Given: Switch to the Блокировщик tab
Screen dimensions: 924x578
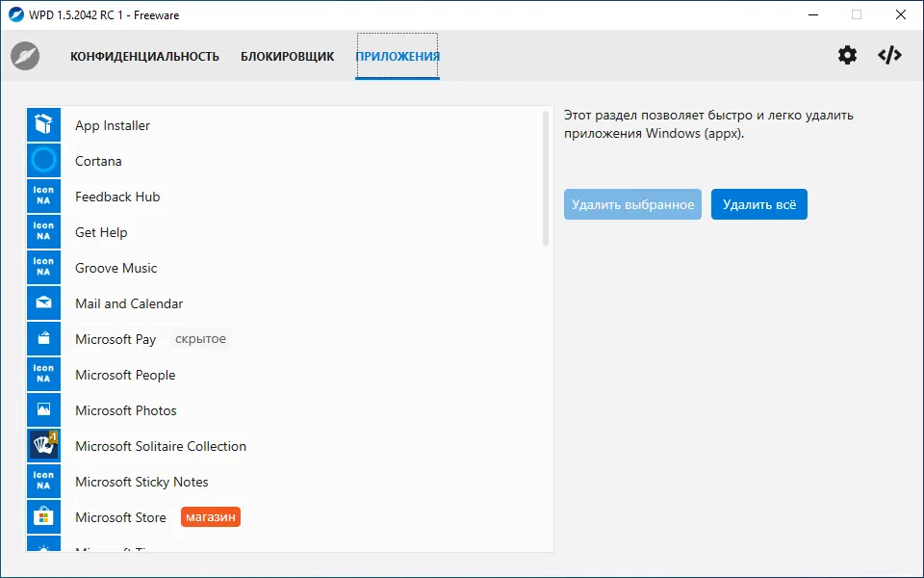Looking at the screenshot, I should pyautogui.click(x=287, y=57).
